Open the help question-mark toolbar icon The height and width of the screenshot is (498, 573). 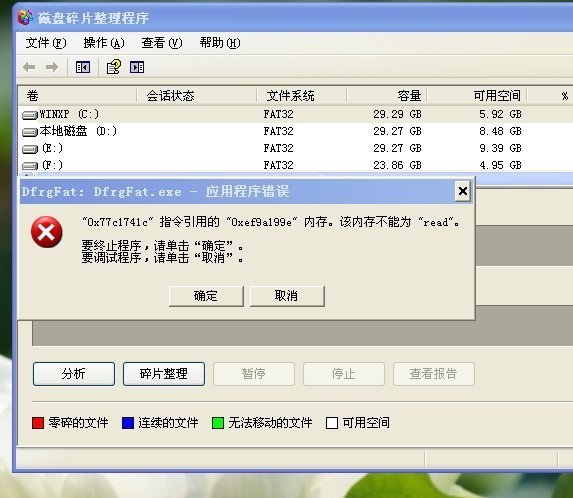pyautogui.click(x=114, y=67)
